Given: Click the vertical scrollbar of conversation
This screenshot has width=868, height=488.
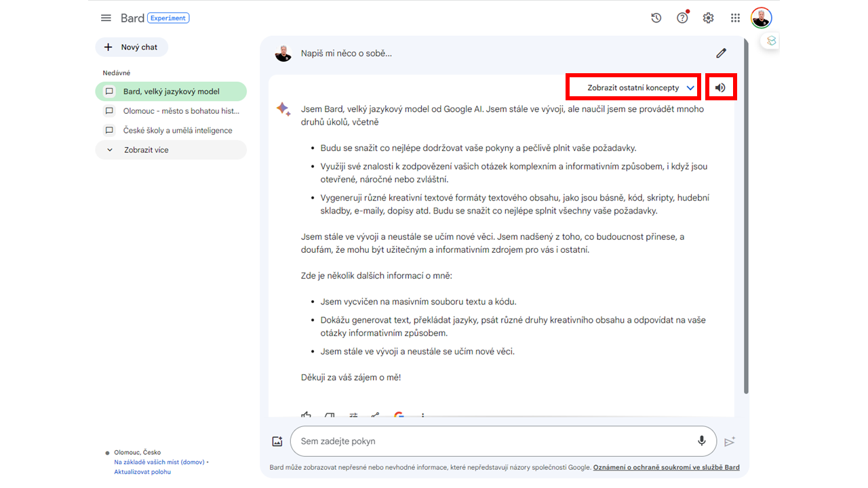Looking at the screenshot, I should (x=746, y=217).
